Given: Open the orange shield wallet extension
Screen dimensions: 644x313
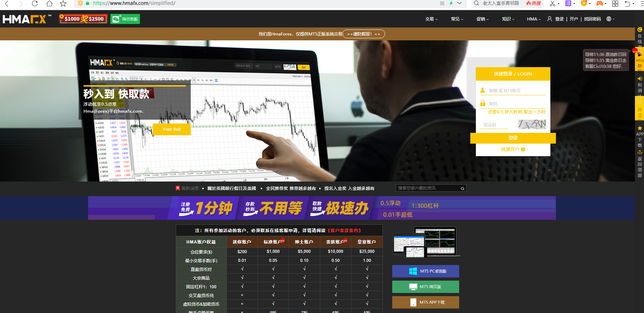Looking at the screenshot, I should click(x=584, y=3).
